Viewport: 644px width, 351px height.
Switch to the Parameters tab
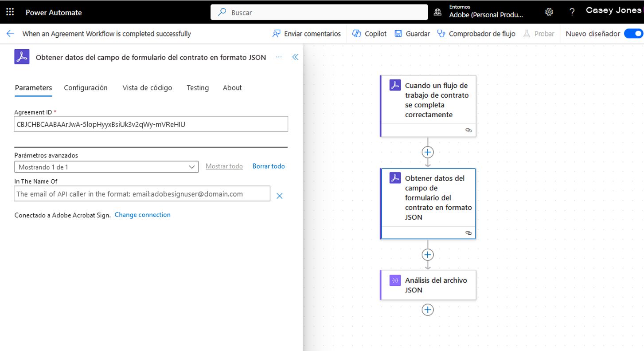pos(33,88)
